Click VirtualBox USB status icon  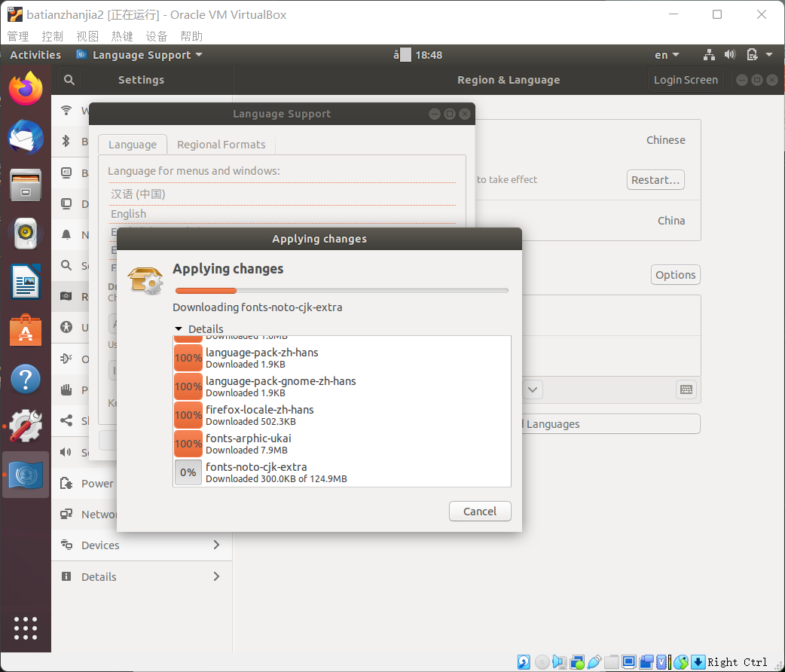coord(594,662)
